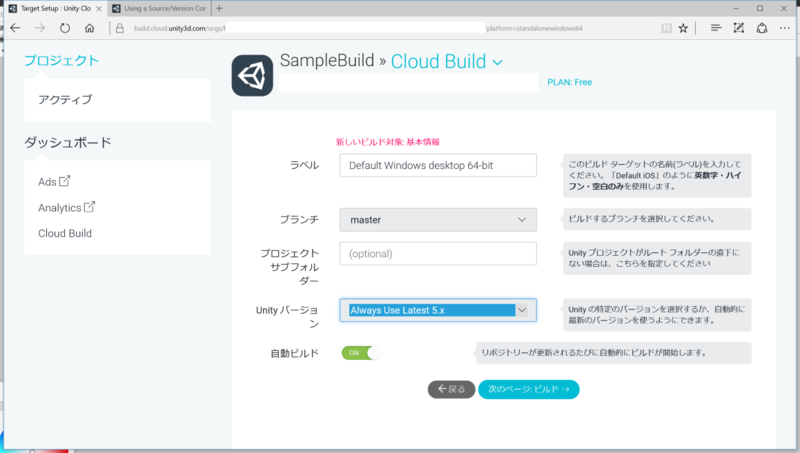
Task: Expand the Cloud Build header dropdown
Action: [x=497, y=63]
